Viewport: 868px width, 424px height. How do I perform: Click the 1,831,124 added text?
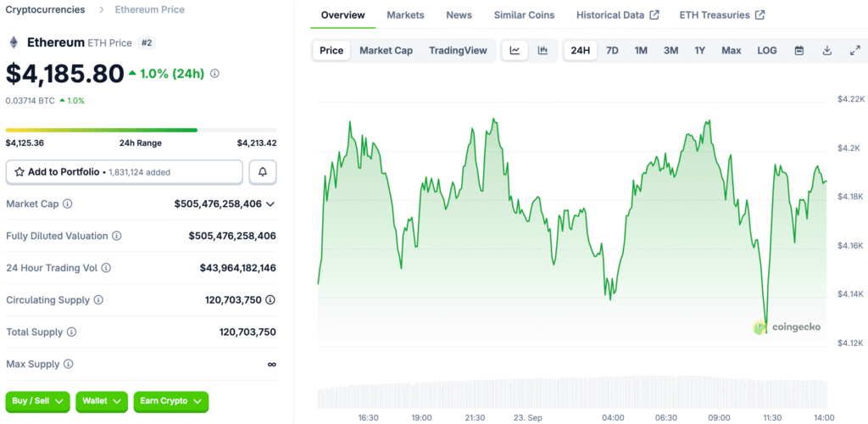140,172
